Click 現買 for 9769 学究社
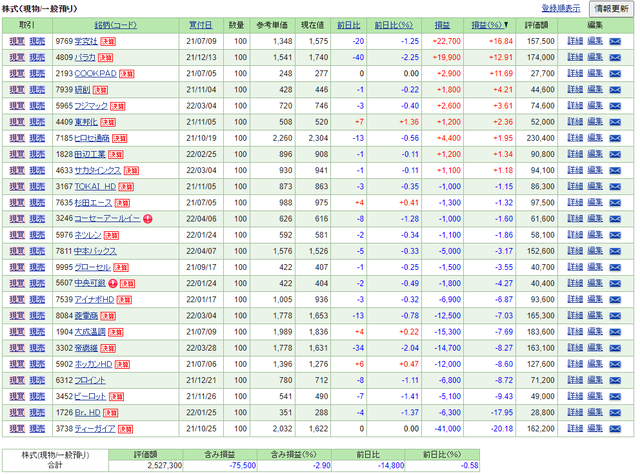Screen dimensions: 640x474 click(x=17, y=41)
